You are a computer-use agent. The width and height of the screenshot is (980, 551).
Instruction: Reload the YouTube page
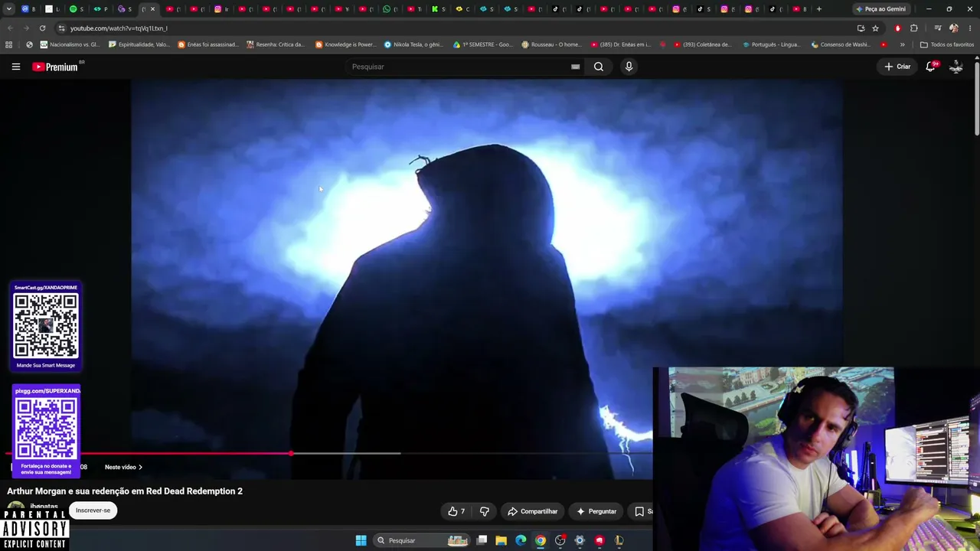(x=42, y=28)
